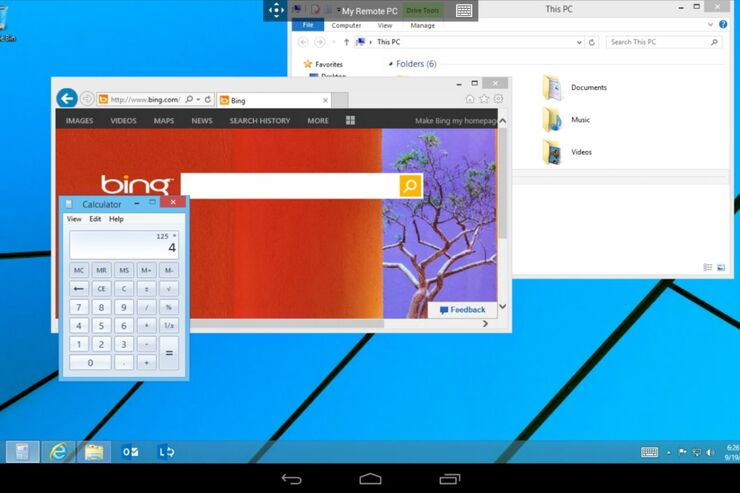Open Bing VIDEOS
740x493 pixels.
click(123, 121)
